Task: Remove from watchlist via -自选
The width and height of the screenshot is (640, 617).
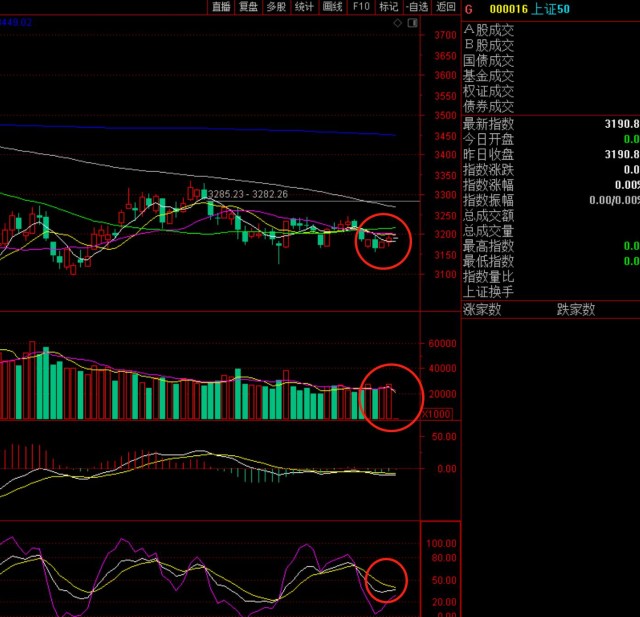Action: [x=417, y=7]
